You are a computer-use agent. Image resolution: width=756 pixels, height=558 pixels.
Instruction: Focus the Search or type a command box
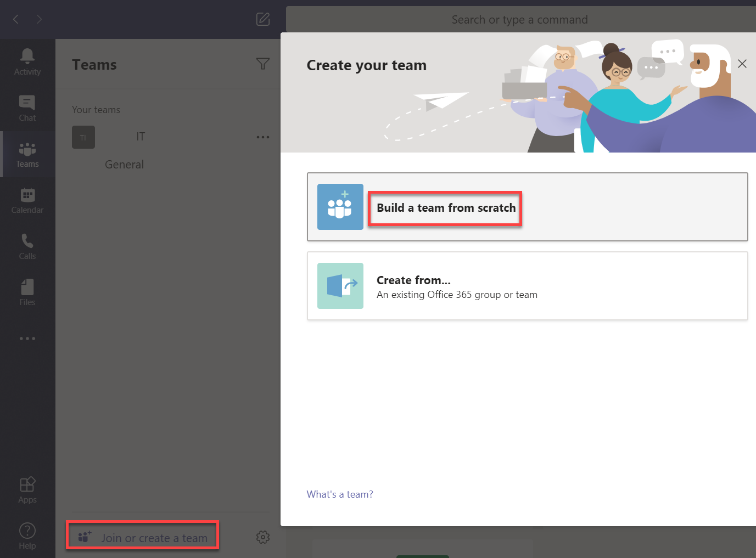[x=520, y=20]
